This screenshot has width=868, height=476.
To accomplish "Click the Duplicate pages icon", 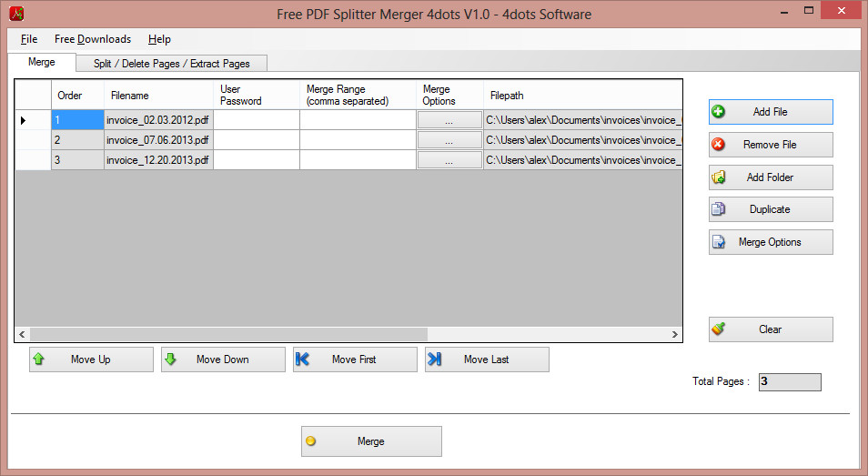I will [718, 209].
